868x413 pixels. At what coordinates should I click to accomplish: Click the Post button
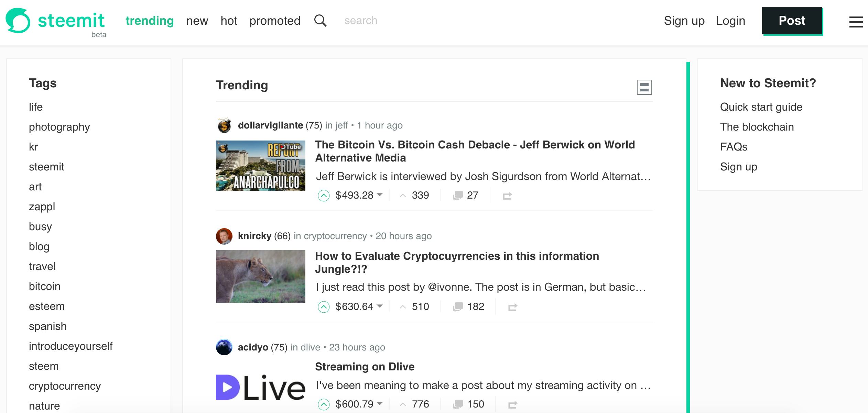[792, 21]
